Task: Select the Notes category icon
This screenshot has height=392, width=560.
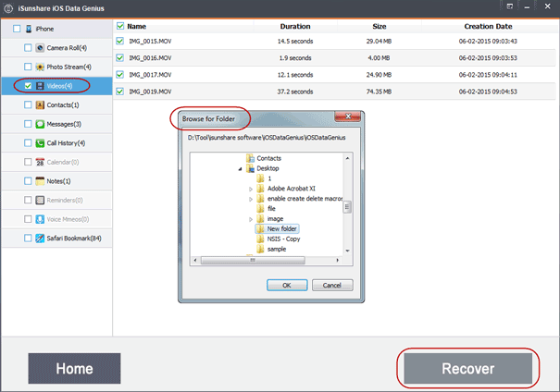Action: tap(40, 181)
